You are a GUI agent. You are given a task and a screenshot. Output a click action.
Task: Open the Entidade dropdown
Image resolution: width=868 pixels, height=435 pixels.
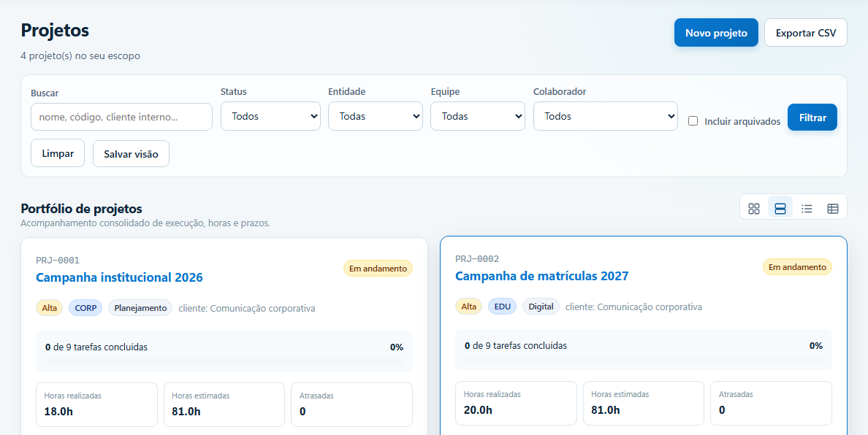(x=376, y=116)
